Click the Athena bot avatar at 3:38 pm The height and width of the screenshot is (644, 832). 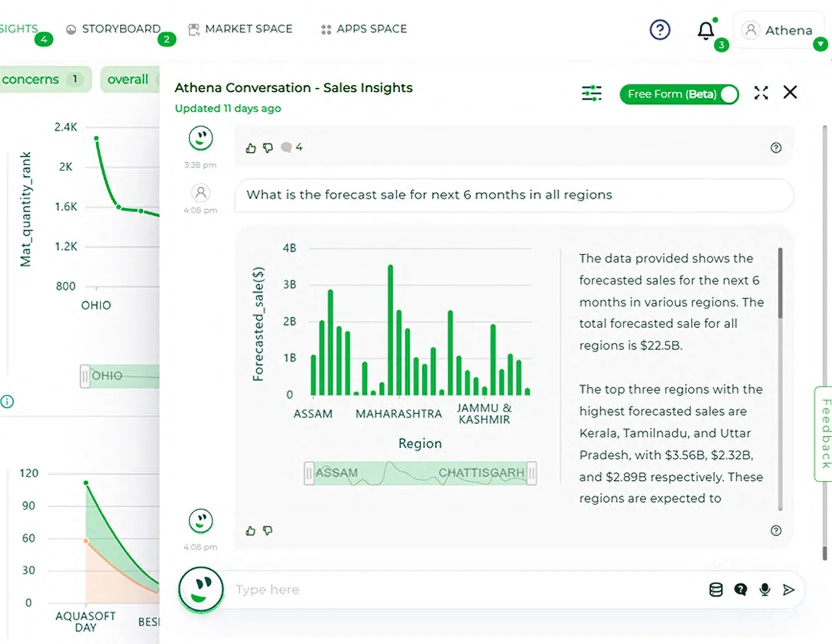[201, 138]
